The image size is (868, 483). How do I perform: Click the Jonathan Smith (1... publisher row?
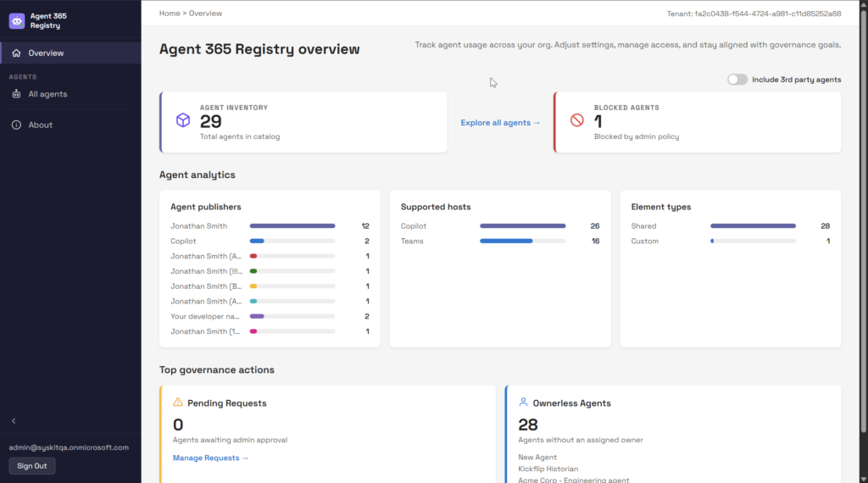click(270, 331)
